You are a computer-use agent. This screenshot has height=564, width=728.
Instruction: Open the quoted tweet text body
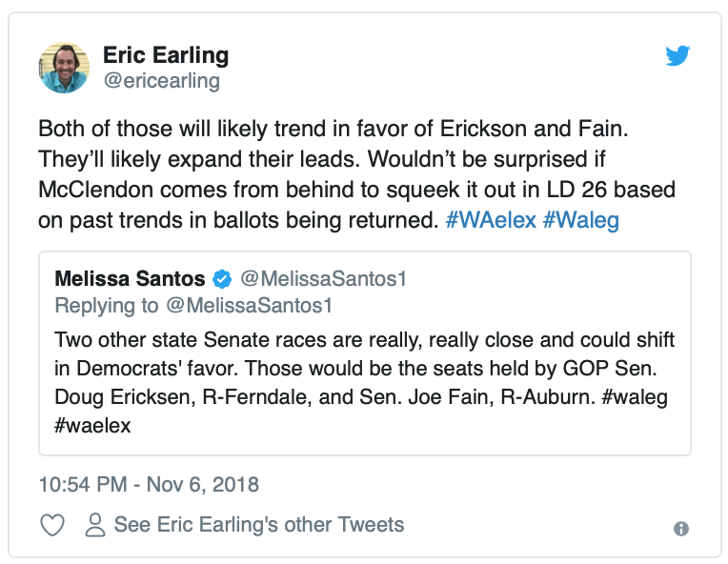[x=364, y=382]
